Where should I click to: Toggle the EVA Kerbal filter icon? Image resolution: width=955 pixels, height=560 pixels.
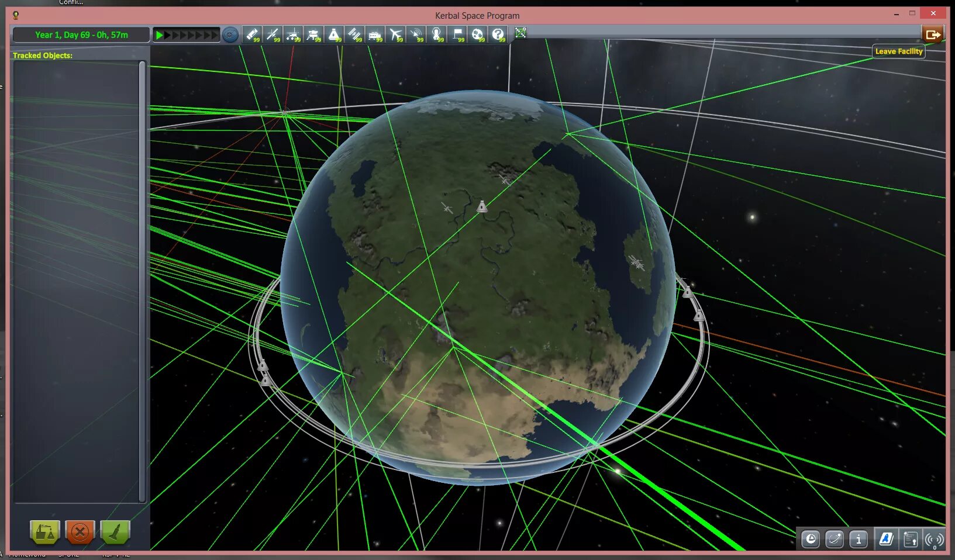pyautogui.click(x=437, y=34)
